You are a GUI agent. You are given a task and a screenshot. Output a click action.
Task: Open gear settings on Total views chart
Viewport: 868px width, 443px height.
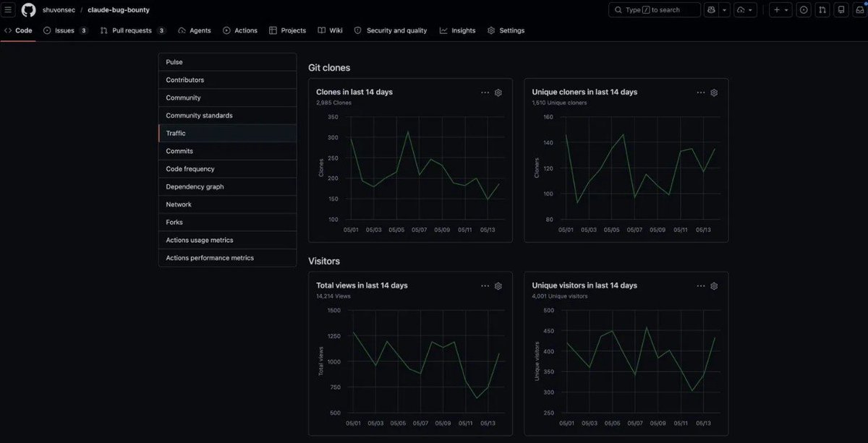[x=498, y=285]
